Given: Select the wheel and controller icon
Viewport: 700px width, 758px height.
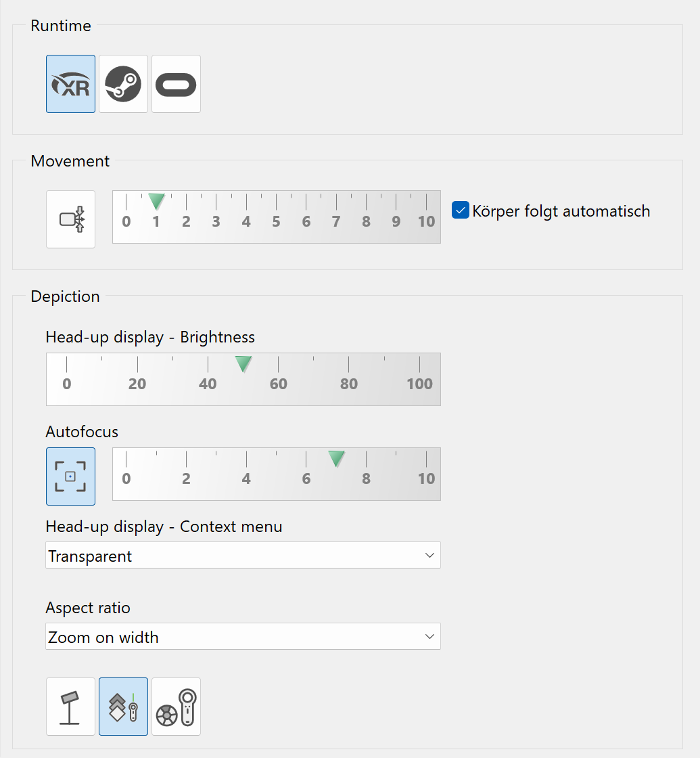Looking at the screenshot, I should coord(176,707).
